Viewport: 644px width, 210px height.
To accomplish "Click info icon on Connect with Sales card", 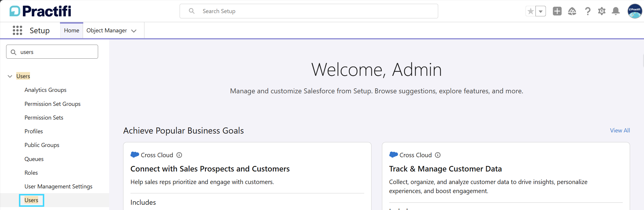I will pyautogui.click(x=179, y=155).
